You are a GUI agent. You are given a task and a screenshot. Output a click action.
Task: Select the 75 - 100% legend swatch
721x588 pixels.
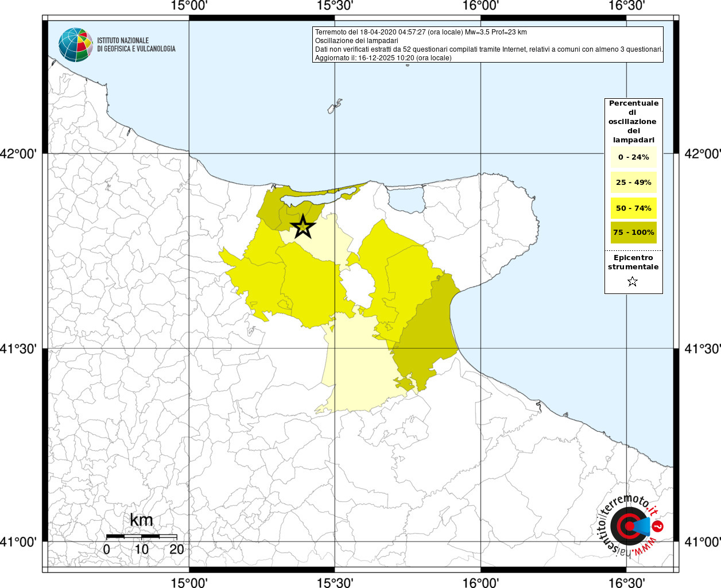(x=633, y=233)
